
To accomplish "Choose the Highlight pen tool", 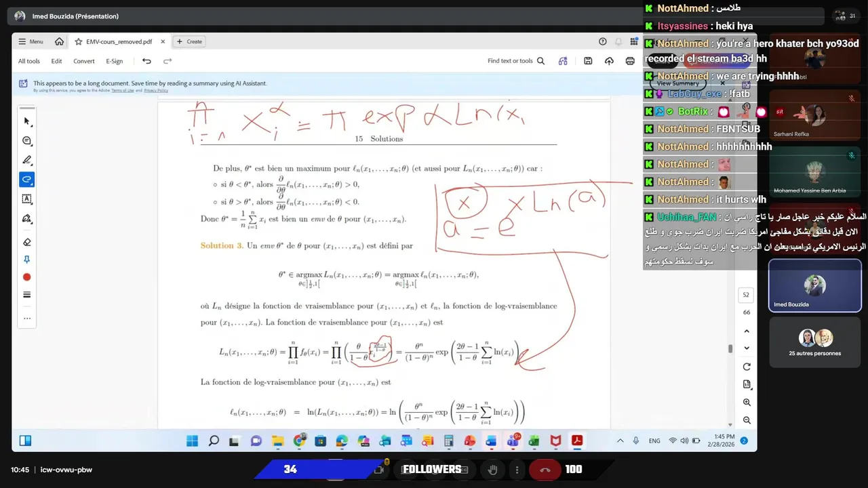I will click(27, 160).
